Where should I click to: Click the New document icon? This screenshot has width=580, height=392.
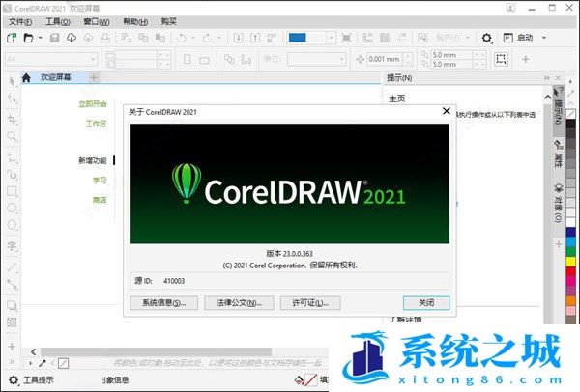click(x=12, y=38)
